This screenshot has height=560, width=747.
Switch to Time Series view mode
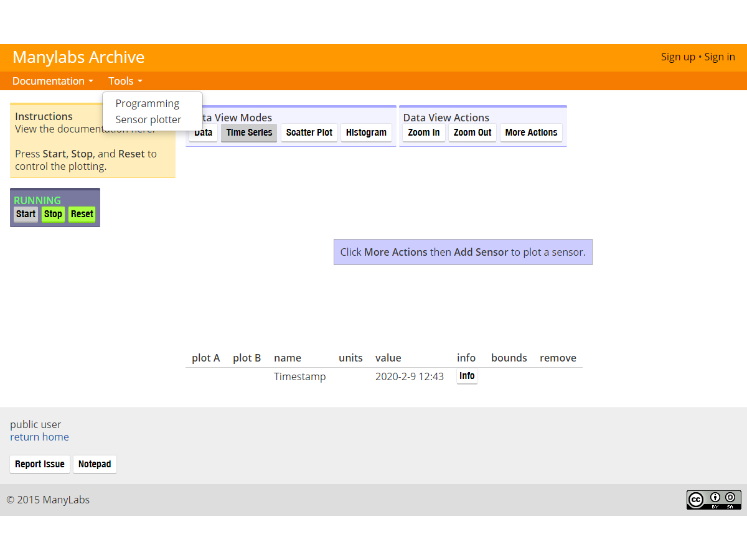[x=249, y=133]
